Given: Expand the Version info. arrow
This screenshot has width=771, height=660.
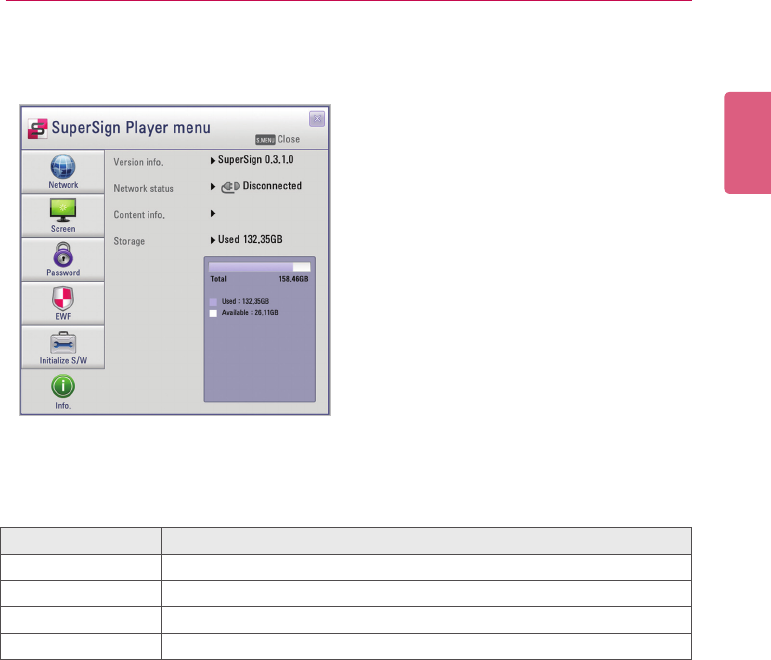Looking at the screenshot, I should click(x=213, y=161).
